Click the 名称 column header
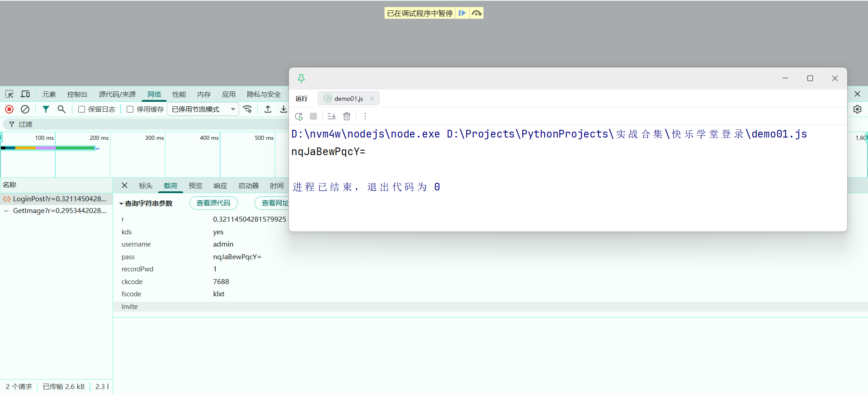This screenshot has width=868, height=394. tap(9, 185)
